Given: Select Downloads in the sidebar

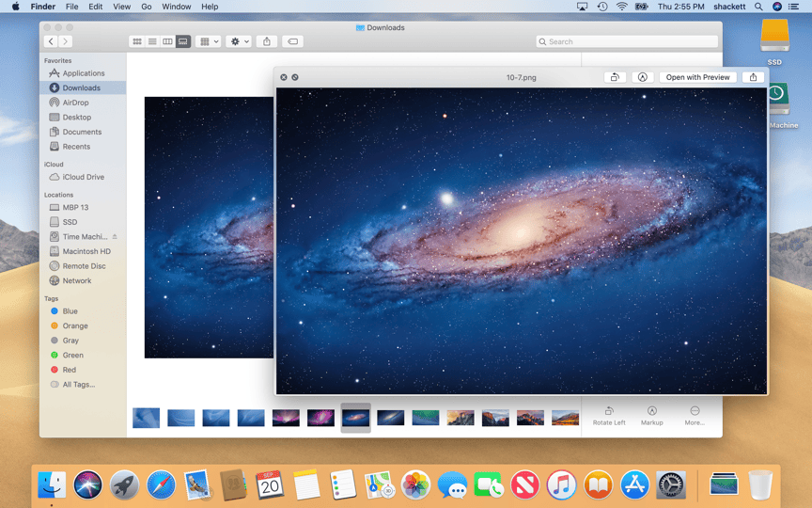Looking at the screenshot, I should point(83,88).
